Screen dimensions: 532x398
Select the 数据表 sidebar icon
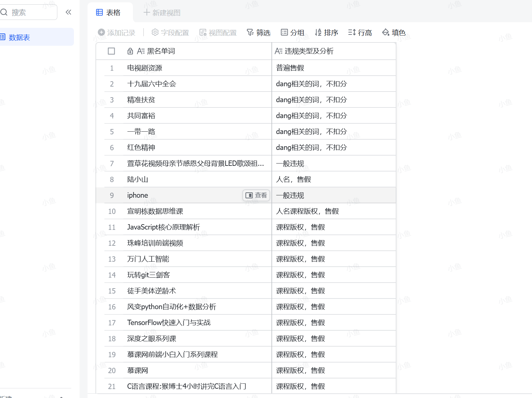click(3, 37)
